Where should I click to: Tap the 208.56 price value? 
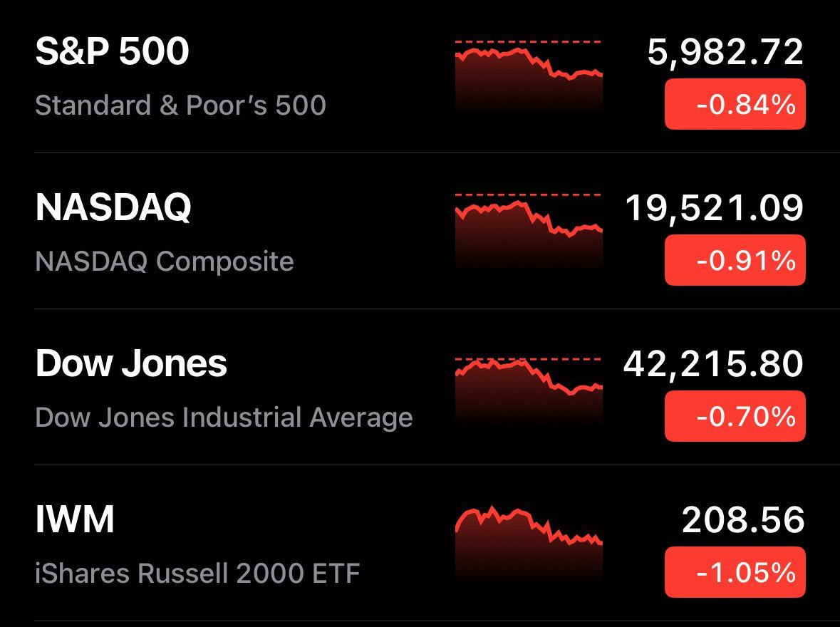pyautogui.click(x=743, y=520)
